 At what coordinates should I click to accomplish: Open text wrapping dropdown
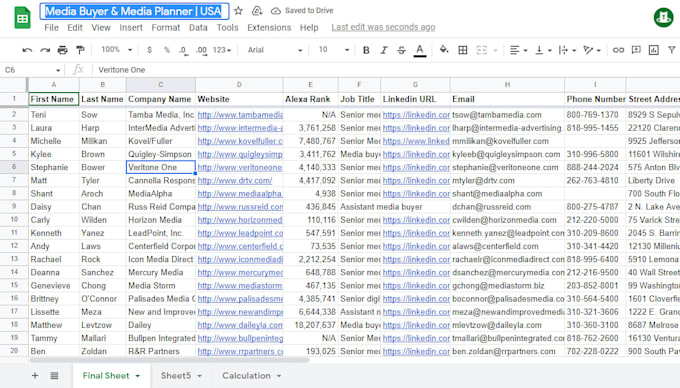(567, 50)
